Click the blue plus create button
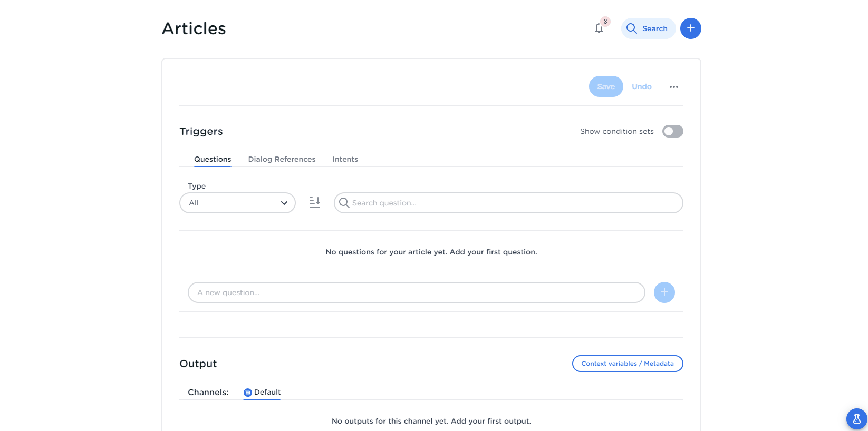The height and width of the screenshot is (431, 868). 690,28
